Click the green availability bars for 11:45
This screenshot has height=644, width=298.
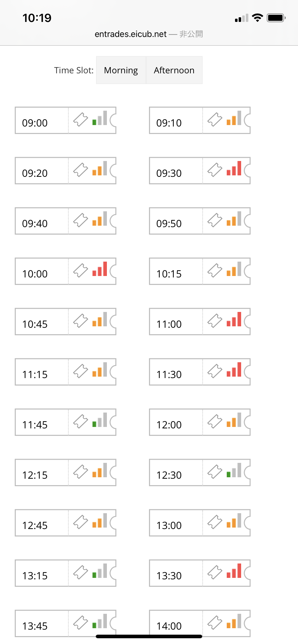point(100,420)
